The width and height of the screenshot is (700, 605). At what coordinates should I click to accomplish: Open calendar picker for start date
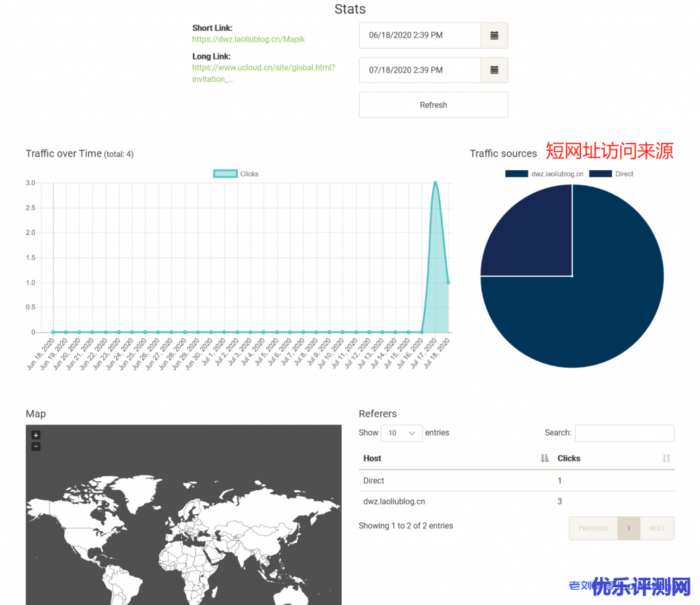pyautogui.click(x=494, y=36)
